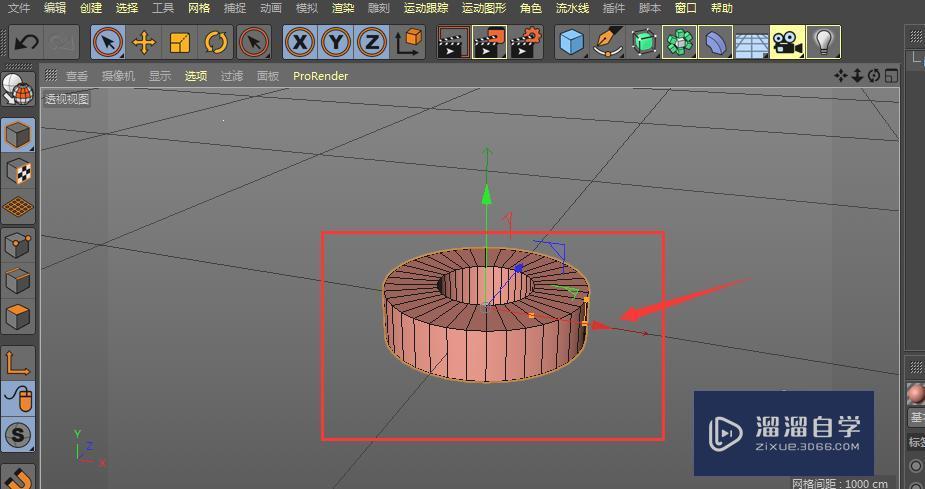The width and height of the screenshot is (925, 489).
Task: Open the 脚本 menu
Action: point(650,8)
